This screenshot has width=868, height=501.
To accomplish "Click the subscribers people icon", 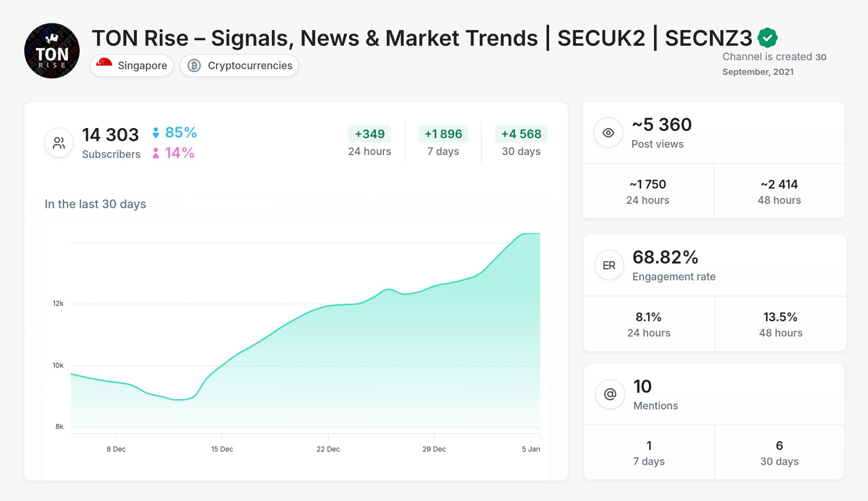I will pos(58,142).
